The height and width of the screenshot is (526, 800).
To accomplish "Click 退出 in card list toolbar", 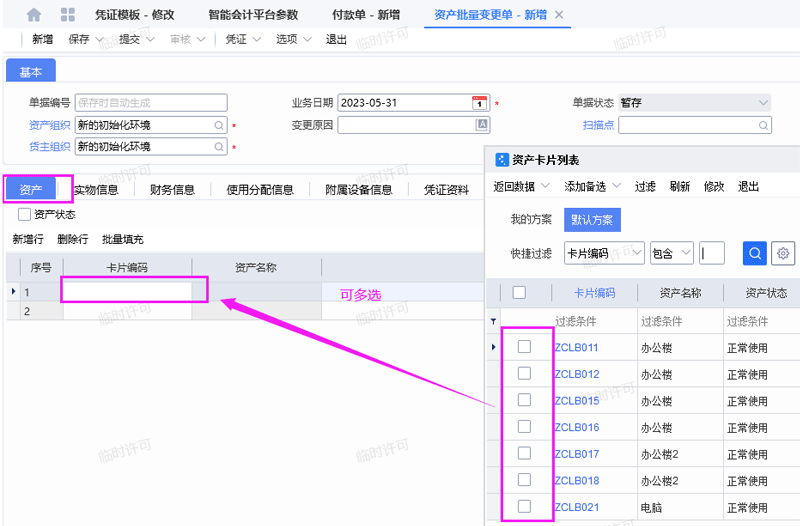I will pyautogui.click(x=748, y=186).
